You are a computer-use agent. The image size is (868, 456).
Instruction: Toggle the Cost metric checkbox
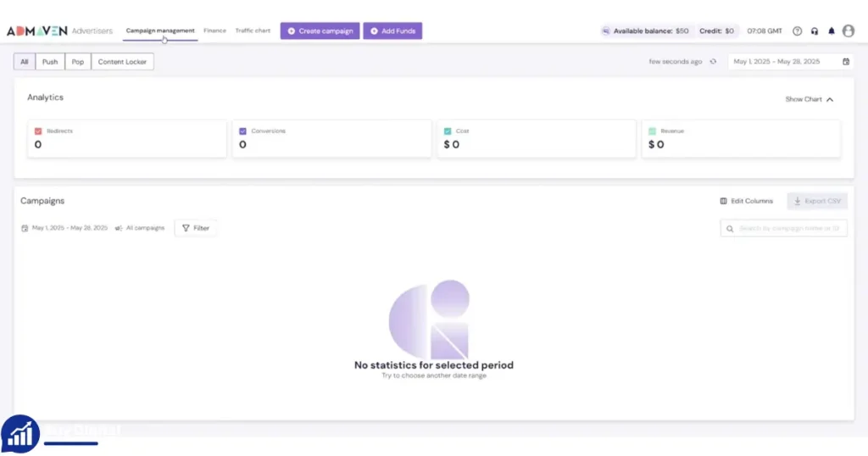[448, 131]
